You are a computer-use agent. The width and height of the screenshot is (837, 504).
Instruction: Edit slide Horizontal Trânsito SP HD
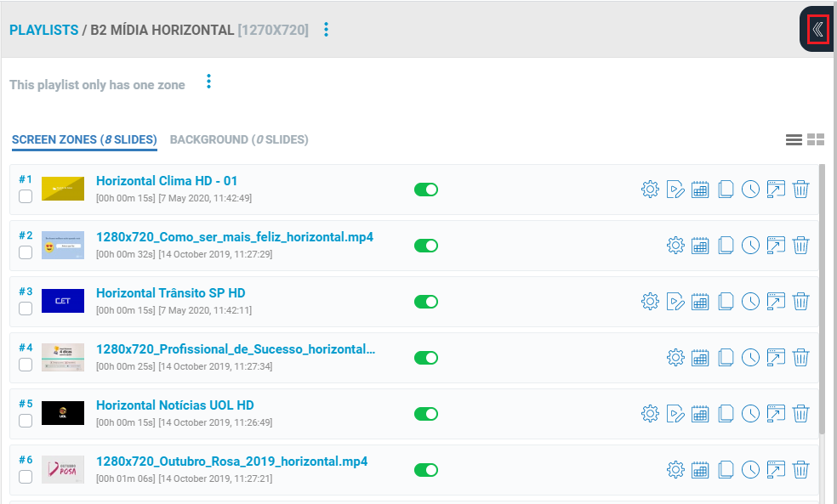[x=675, y=302]
